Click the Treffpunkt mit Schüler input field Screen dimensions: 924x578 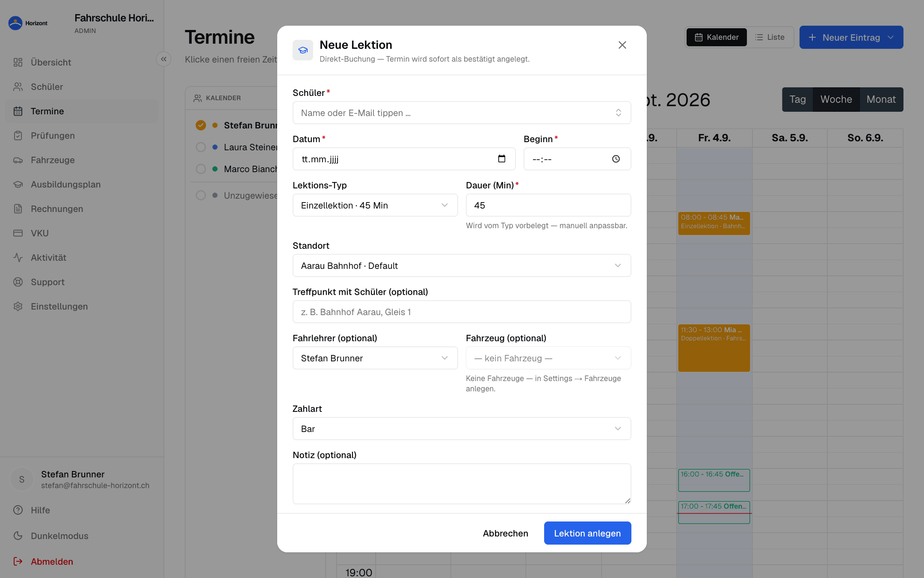[x=462, y=312]
